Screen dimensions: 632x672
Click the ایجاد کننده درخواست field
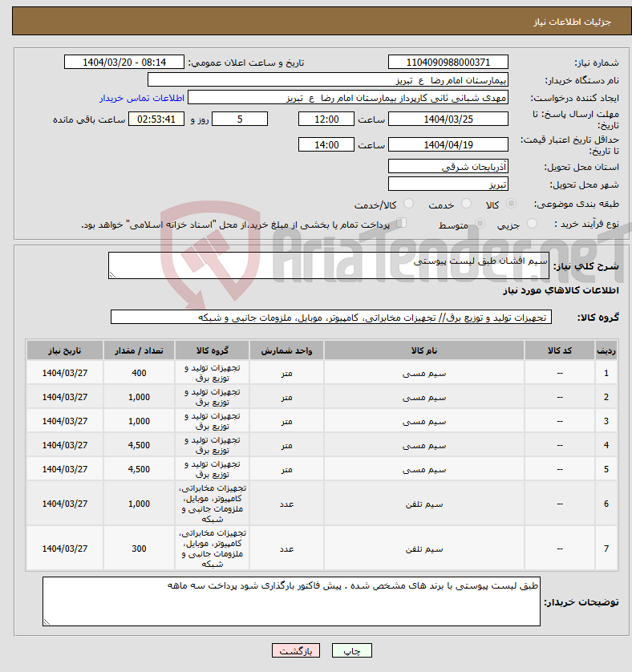pyautogui.click(x=348, y=98)
